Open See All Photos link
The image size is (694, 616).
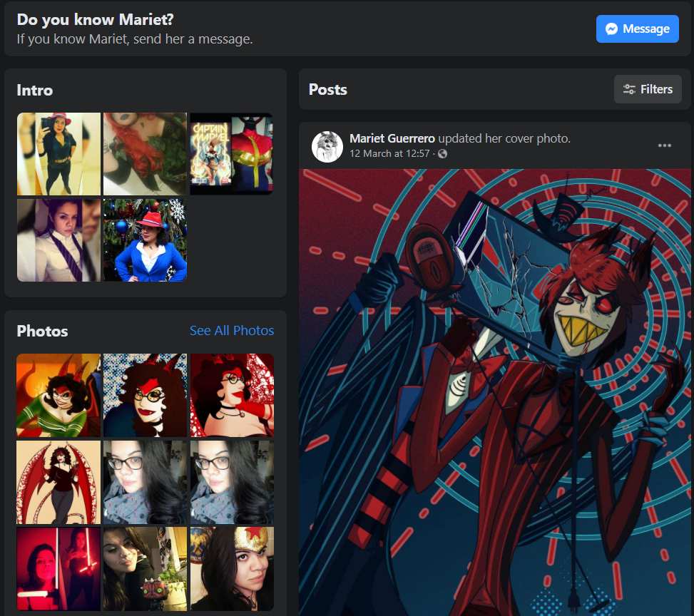pos(232,331)
